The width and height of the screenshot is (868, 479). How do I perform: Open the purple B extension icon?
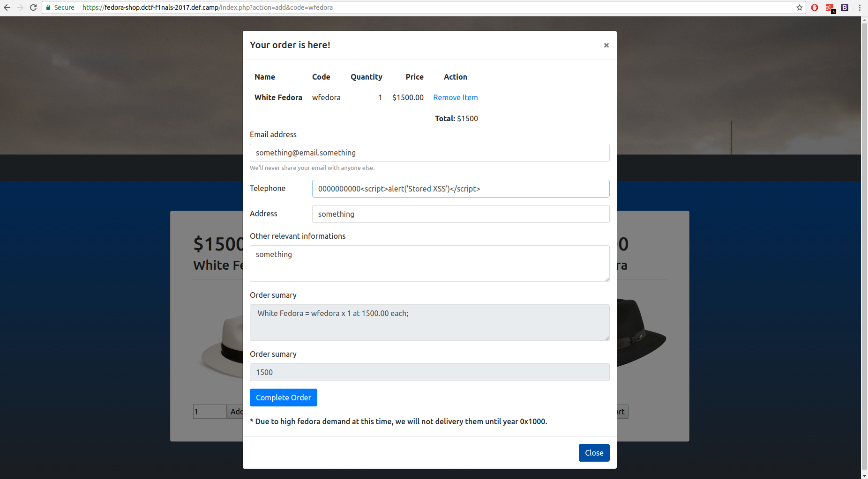[x=845, y=7]
